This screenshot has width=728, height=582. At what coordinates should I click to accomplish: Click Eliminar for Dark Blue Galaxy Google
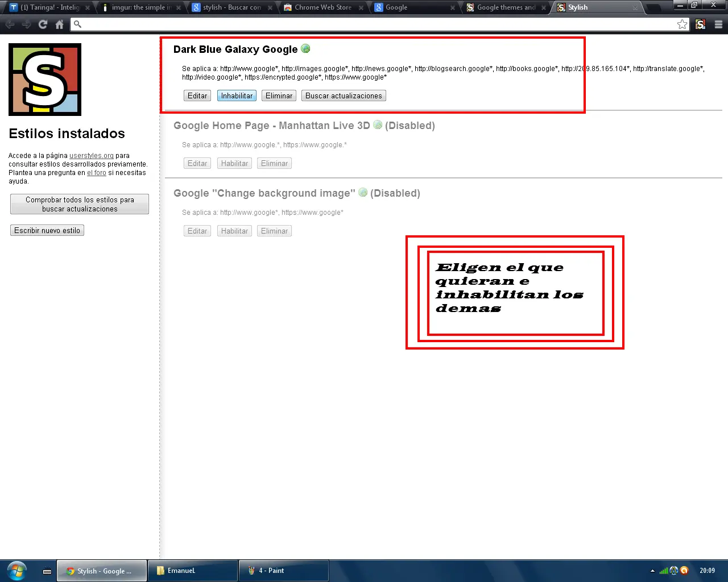click(x=279, y=95)
